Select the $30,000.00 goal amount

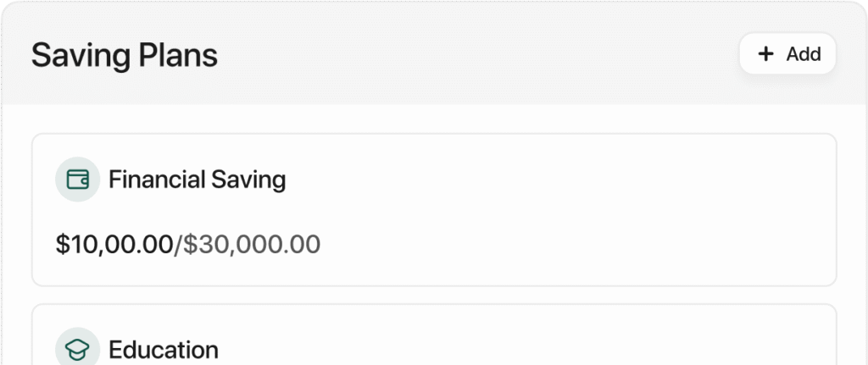(252, 245)
